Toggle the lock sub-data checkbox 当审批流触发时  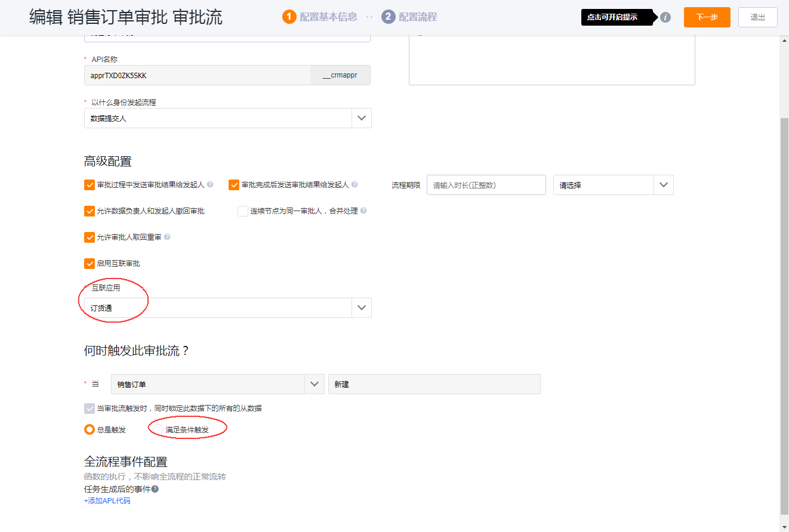click(90, 409)
